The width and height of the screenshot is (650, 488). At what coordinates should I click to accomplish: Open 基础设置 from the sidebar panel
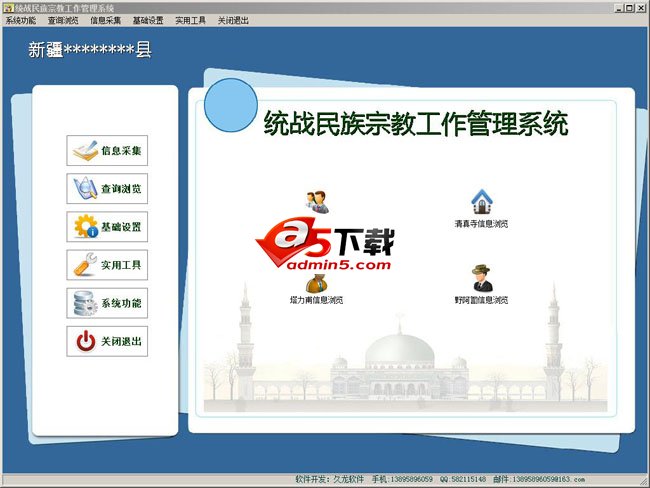pos(107,227)
